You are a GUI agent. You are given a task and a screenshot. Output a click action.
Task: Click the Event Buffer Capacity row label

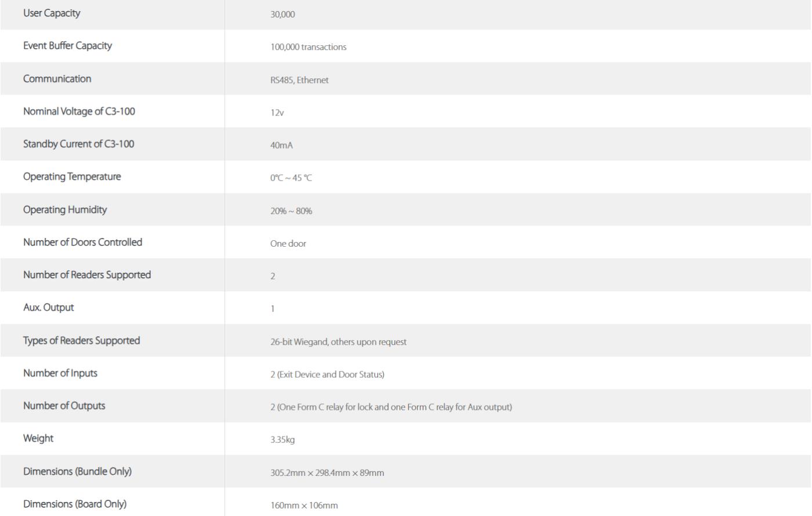coord(67,45)
